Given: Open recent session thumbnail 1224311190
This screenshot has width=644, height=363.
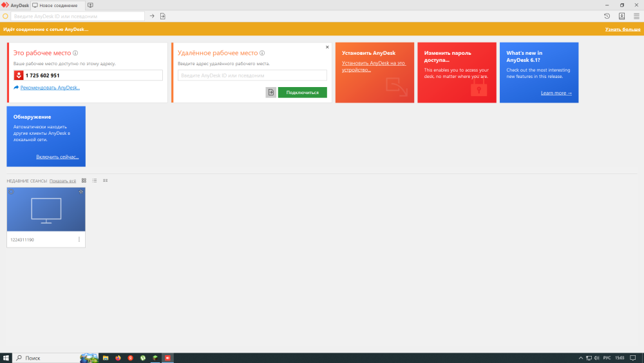Looking at the screenshot, I should [46, 210].
